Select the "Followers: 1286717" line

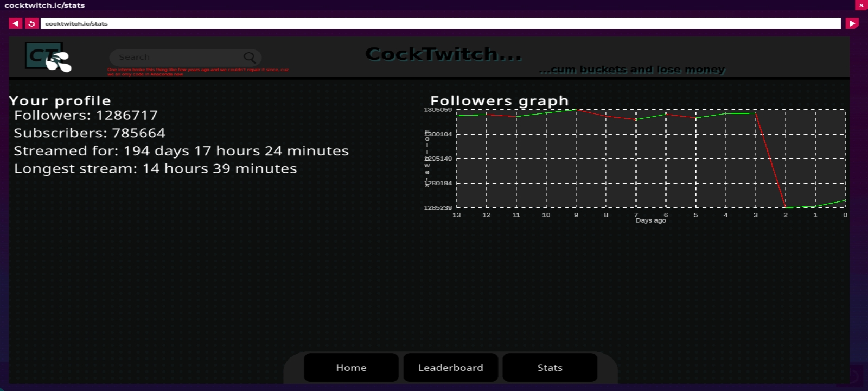86,115
